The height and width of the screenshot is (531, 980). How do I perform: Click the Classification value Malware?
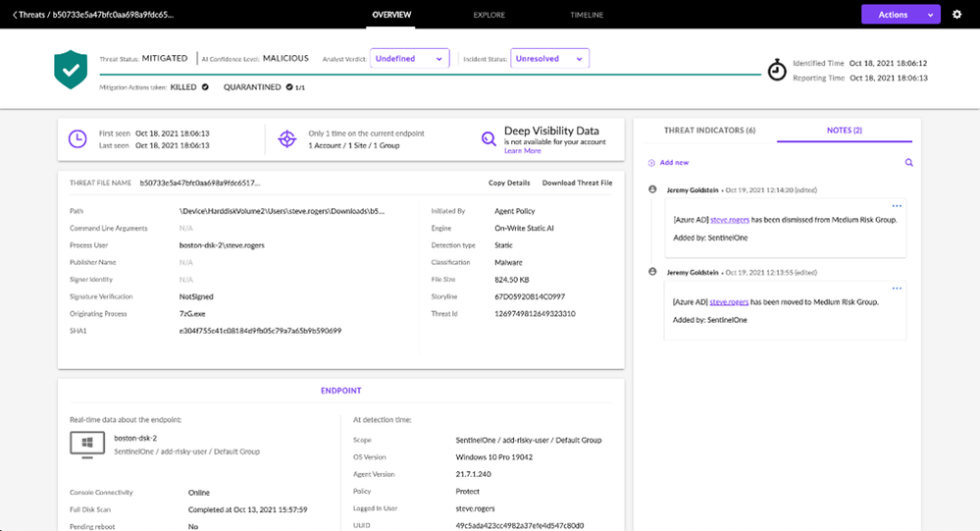pyautogui.click(x=508, y=262)
